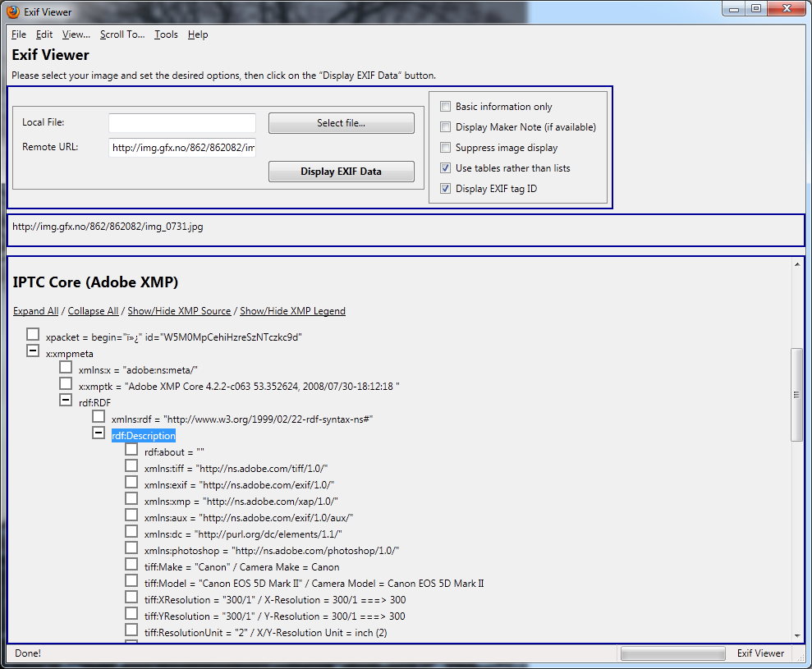Click the box beside tiff:XResolution entry
The image size is (812, 669).
pyautogui.click(x=131, y=597)
